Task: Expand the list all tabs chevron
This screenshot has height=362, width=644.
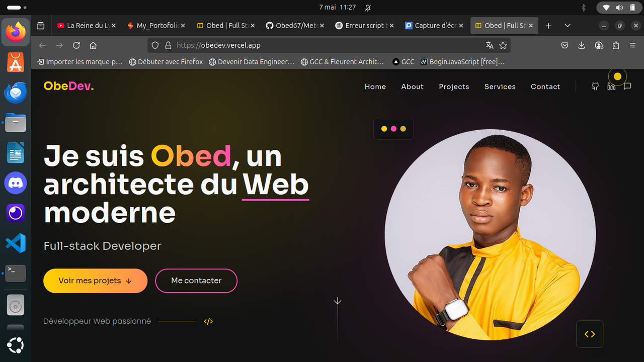Action: click(568, 26)
